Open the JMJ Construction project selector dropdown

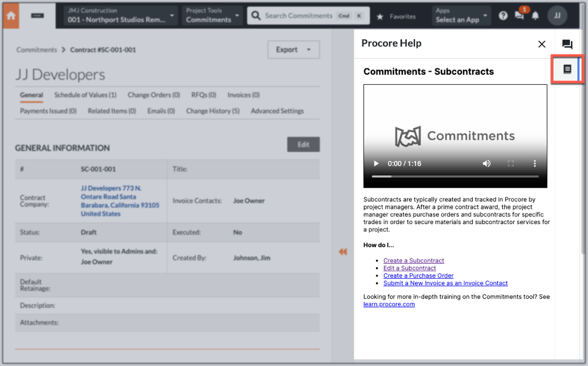pyautogui.click(x=120, y=16)
